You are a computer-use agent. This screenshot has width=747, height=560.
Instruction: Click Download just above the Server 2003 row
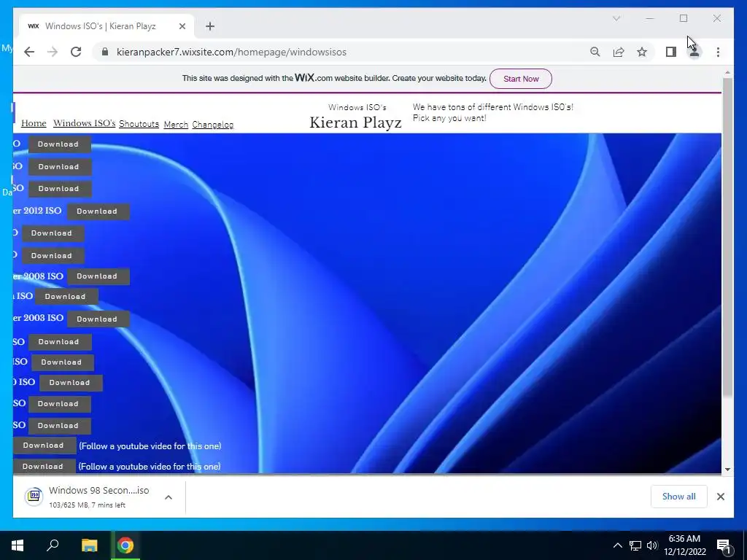[x=66, y=297]
